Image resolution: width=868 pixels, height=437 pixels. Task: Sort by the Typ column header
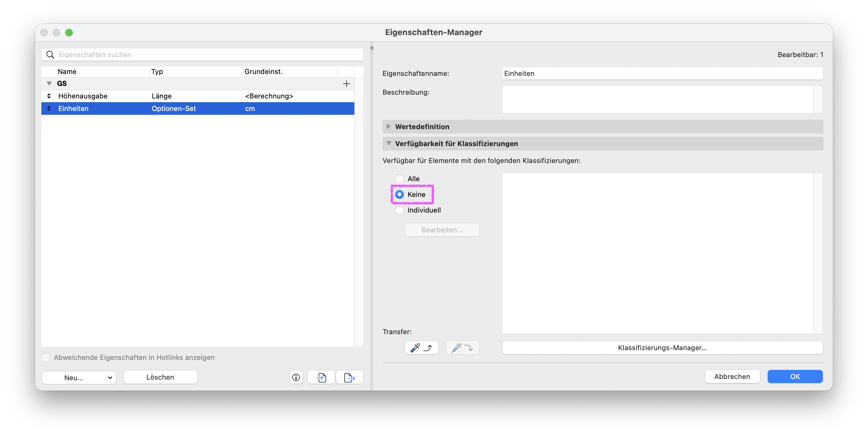(196, 71)
